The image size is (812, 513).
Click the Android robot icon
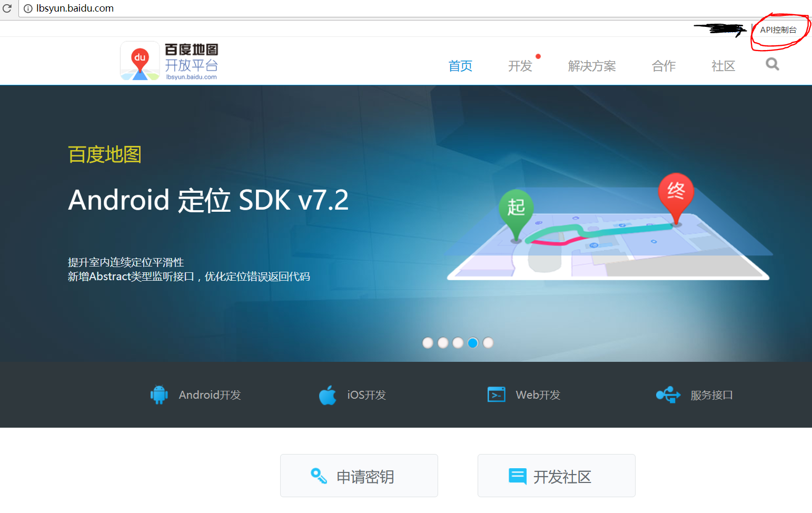pyautogui.click(x=159, y=394)
